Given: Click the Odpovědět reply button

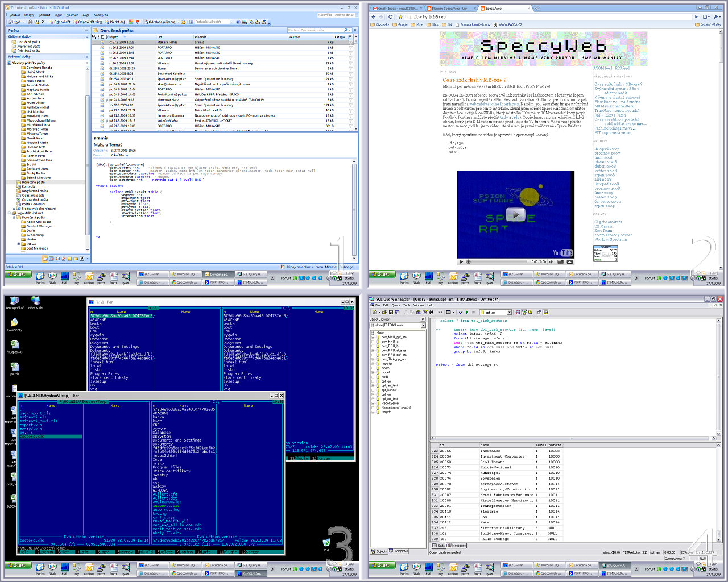Looking at the screenshot, I should tap(60, 22).
